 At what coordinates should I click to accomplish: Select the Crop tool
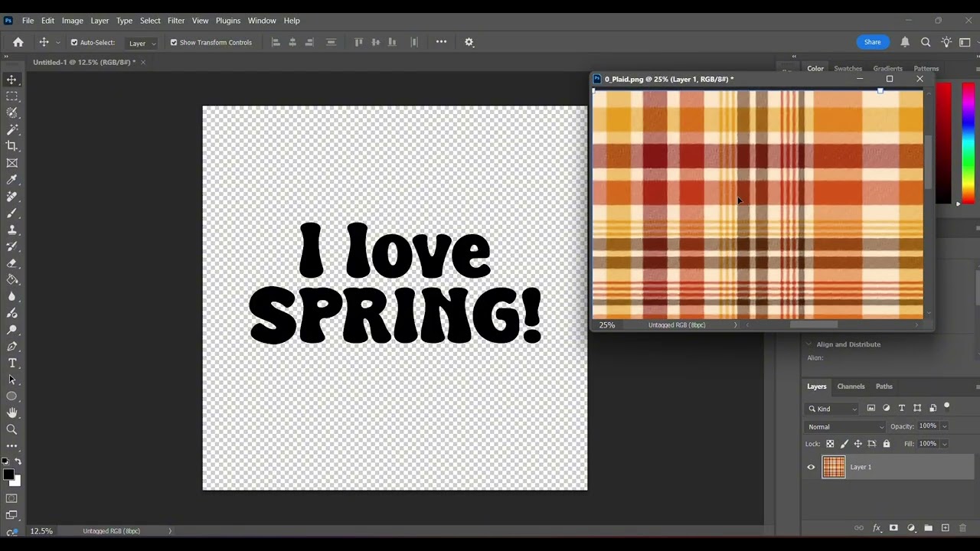pyautogui.click(x=11, y=146)
